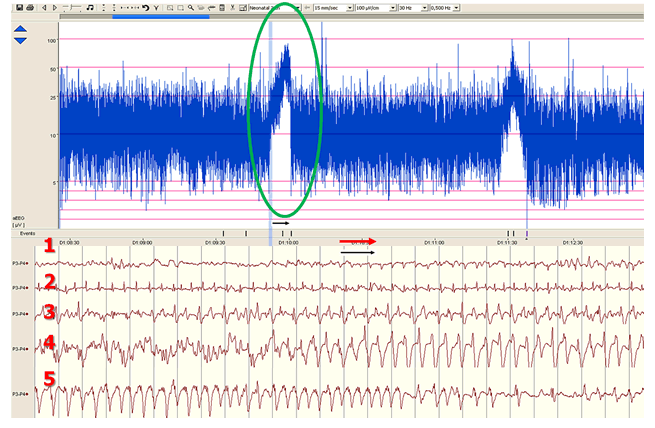
Task: Click the scissors cut icon
Action: (x=233, y=8)
